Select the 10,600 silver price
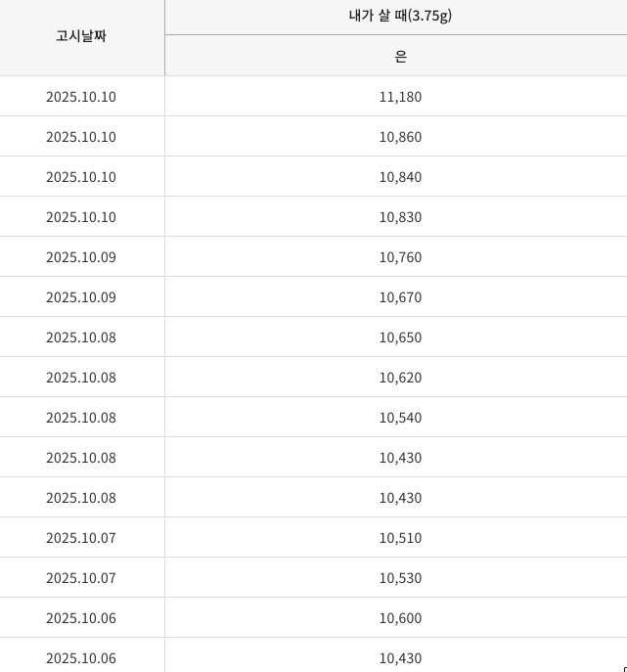 [x=400, y=618]
